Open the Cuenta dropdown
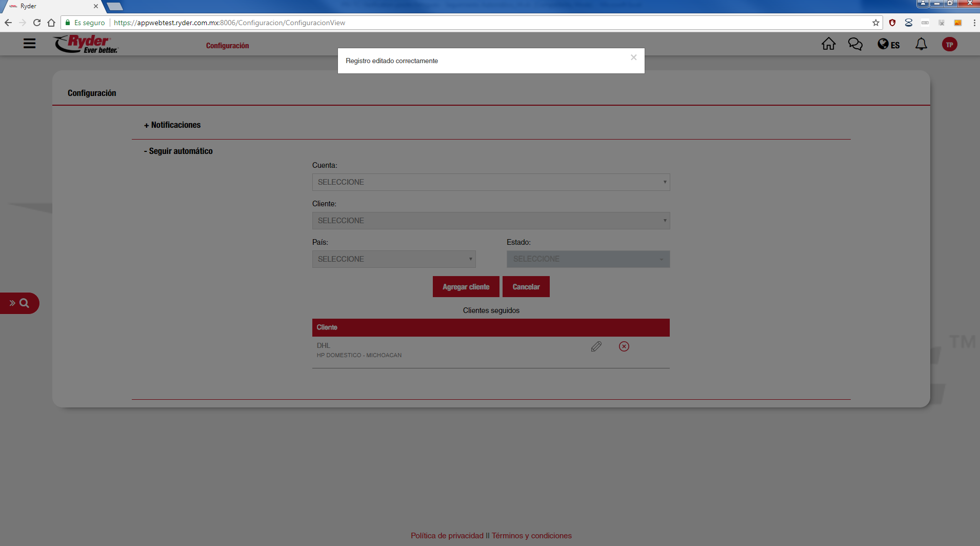The image size is (980, 546). coord(491,182)
